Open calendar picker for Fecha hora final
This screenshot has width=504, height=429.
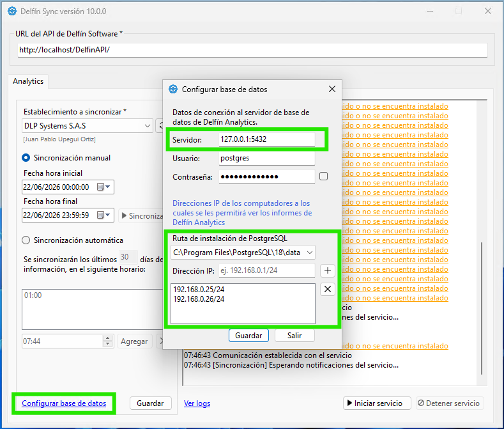104,215
